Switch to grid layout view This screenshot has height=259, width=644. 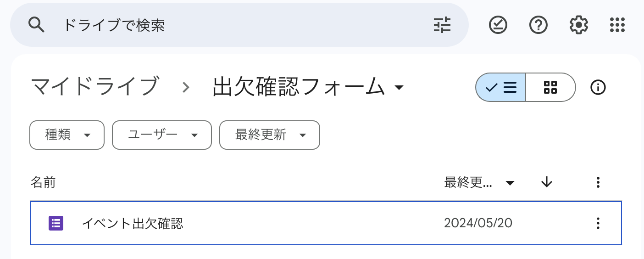550,87
